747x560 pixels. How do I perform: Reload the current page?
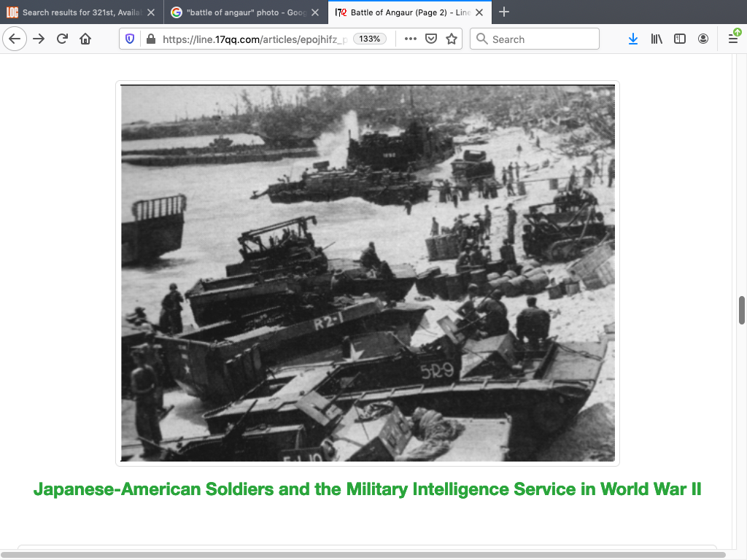coord(63,39)
